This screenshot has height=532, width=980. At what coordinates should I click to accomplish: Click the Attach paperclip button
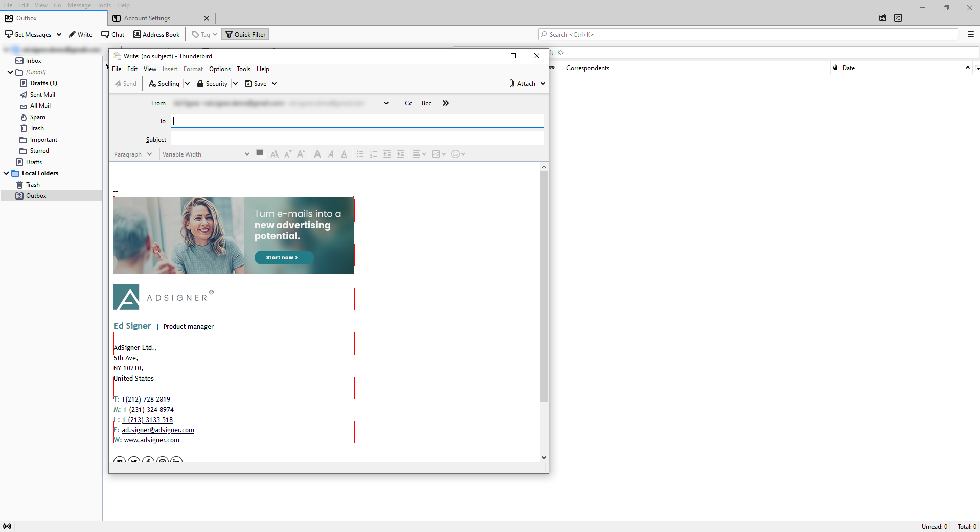(x=522, y=84)
